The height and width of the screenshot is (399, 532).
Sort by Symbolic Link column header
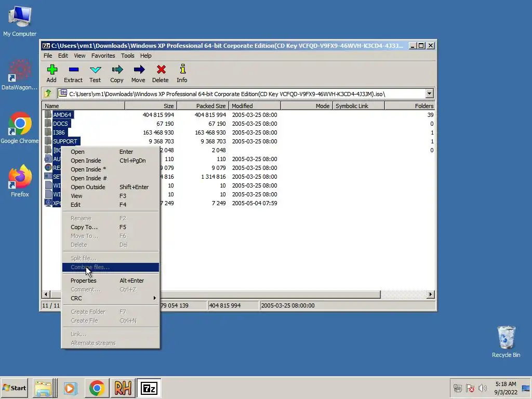coord(358,106)
